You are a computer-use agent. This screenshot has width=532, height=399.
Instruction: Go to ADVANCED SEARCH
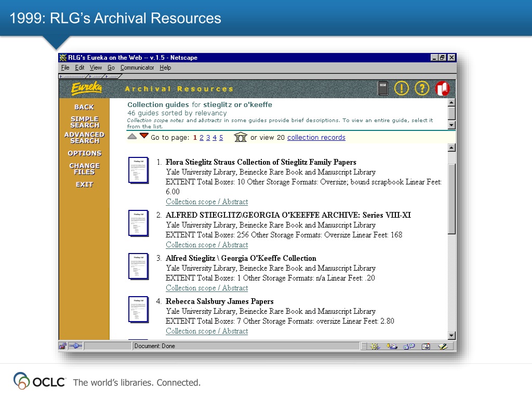click(84, 138)
